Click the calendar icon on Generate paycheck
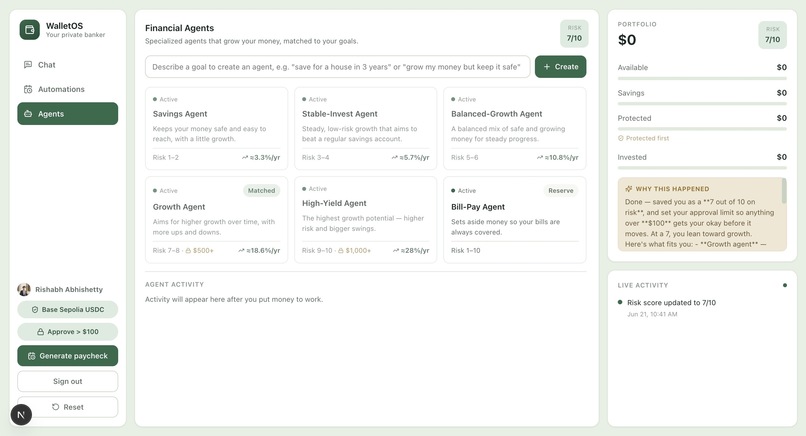 pos(31,356)
